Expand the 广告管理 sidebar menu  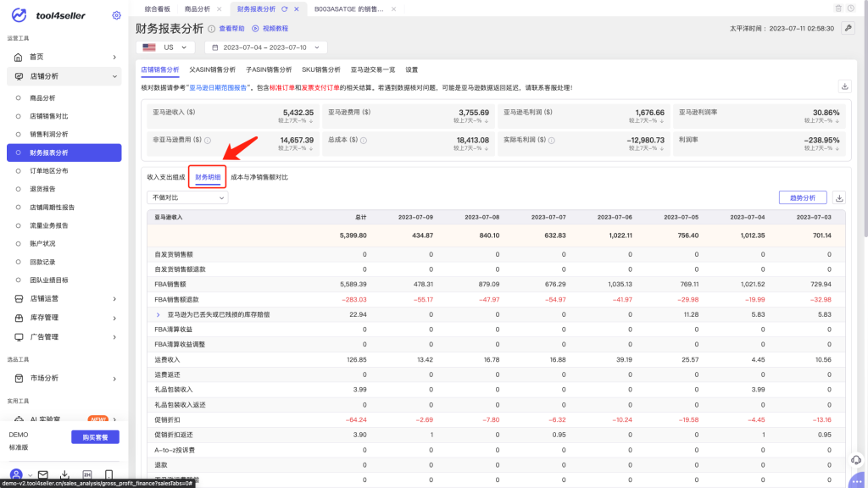click(114, 337)
